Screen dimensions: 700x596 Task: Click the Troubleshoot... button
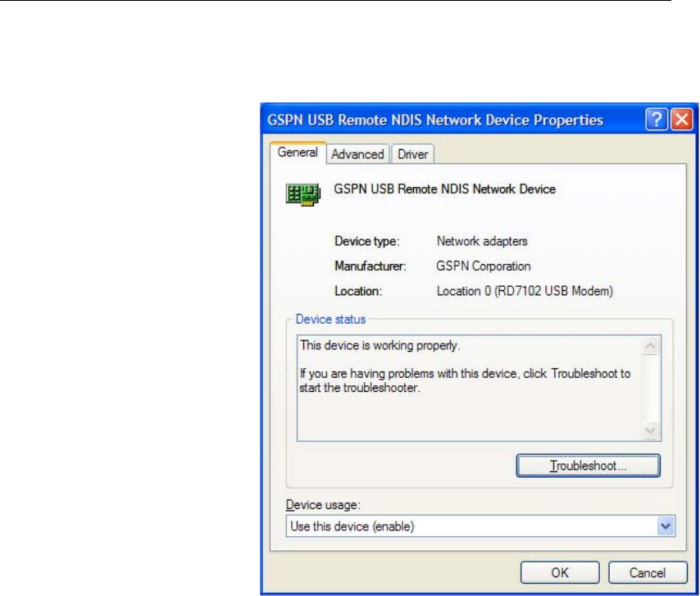click(588, 466)
